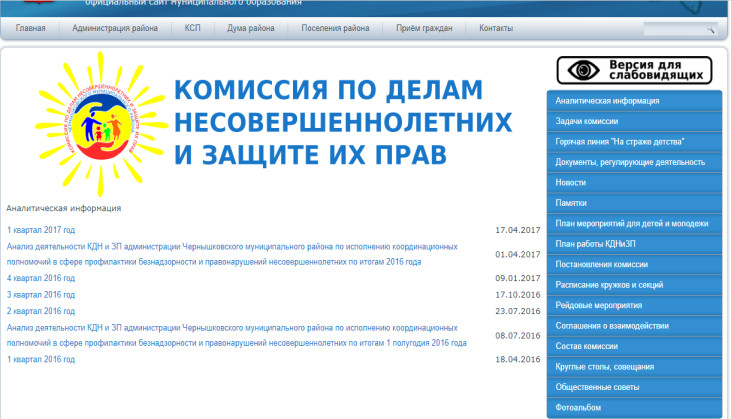Click the date 17.04.2017
This screenshot has height=419, width=731.
point(517,230)
